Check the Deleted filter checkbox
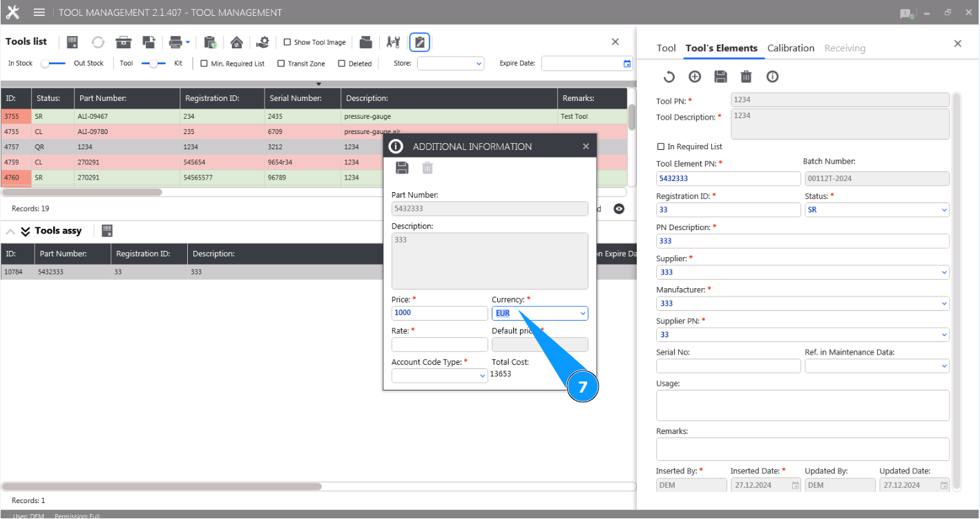Viewport: 980px width, 519px height. tap(342, 64)
